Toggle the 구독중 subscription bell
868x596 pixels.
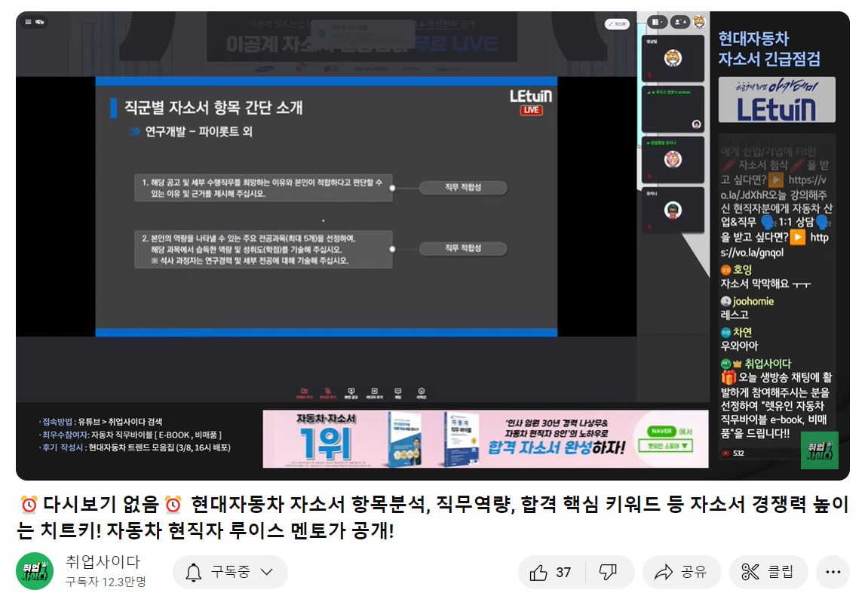pyautogui.click(x=194, y=573)
